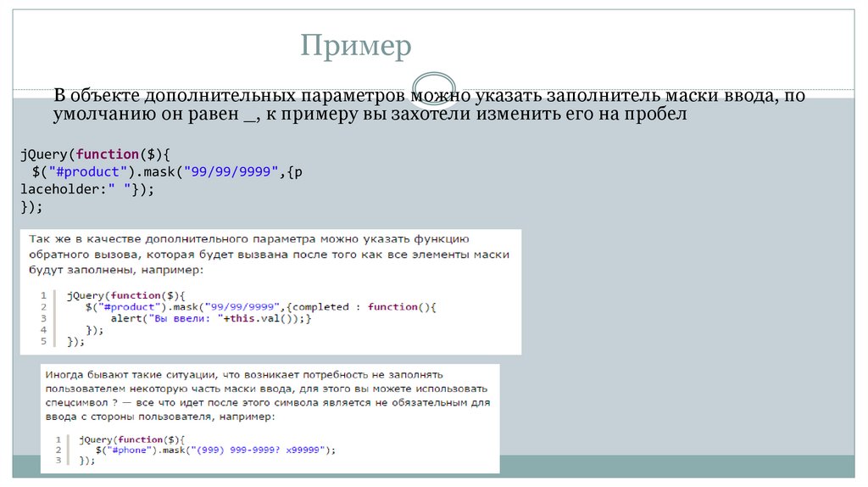Click the code line "jQuery(function($){" above the first #product
The image size is (868, 487).
point(95,154)
